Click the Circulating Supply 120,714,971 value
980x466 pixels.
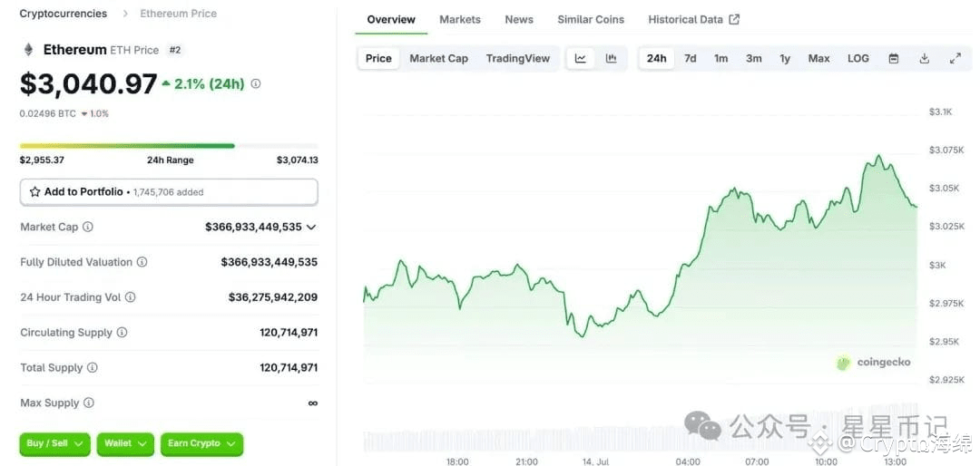pyautogui.click(x=289, y=333)
